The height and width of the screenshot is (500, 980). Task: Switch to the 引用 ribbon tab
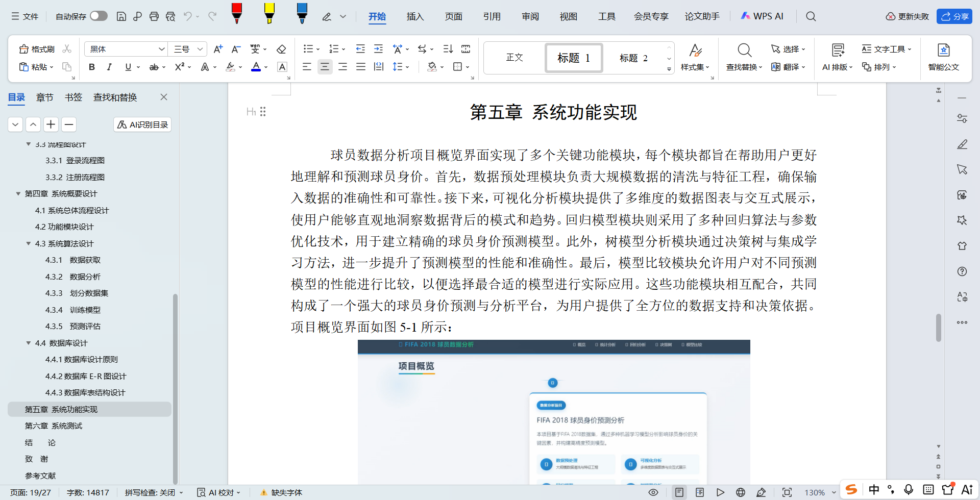click(x=492, y=16)
